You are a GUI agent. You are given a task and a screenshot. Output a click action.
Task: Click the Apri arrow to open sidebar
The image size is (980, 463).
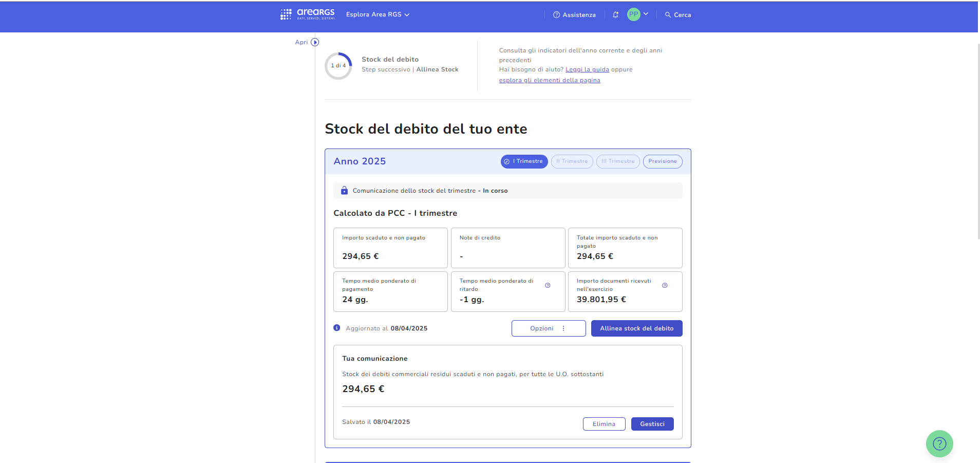click(315, 42)
